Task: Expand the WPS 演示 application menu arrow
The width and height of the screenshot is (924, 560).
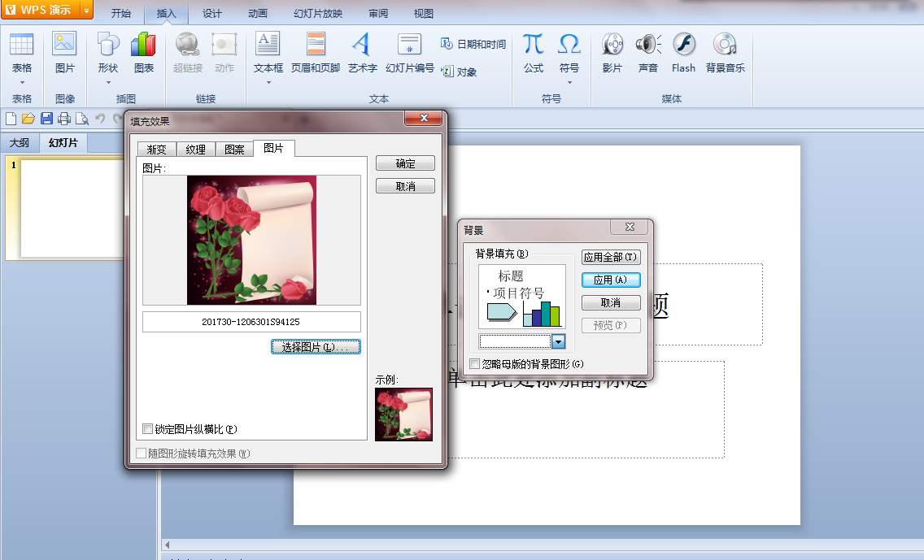Action: coord(86,11)
